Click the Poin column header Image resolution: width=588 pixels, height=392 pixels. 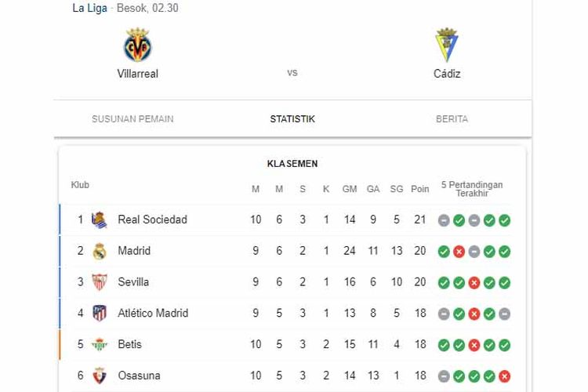(420, 189)
